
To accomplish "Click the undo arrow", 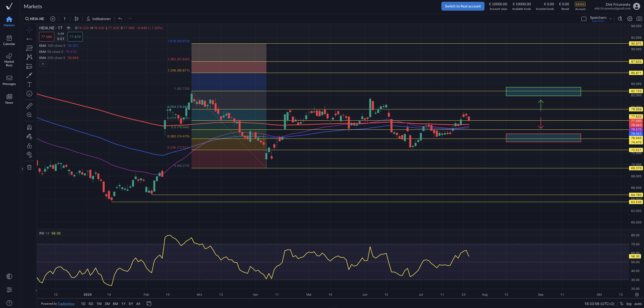I will pos(120,19).
